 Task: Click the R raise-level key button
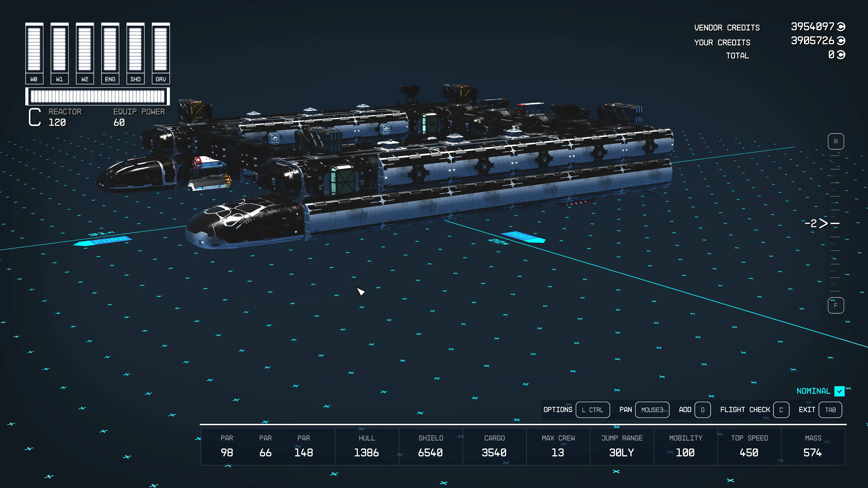836,141
